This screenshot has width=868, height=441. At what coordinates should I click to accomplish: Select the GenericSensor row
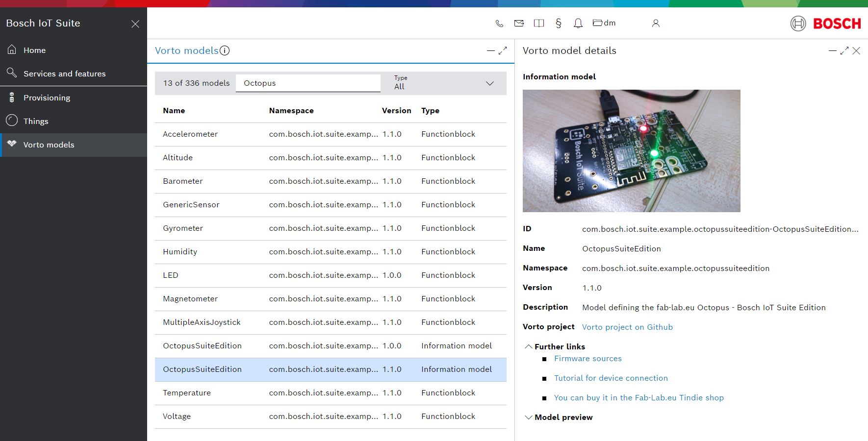pos(331,205)
